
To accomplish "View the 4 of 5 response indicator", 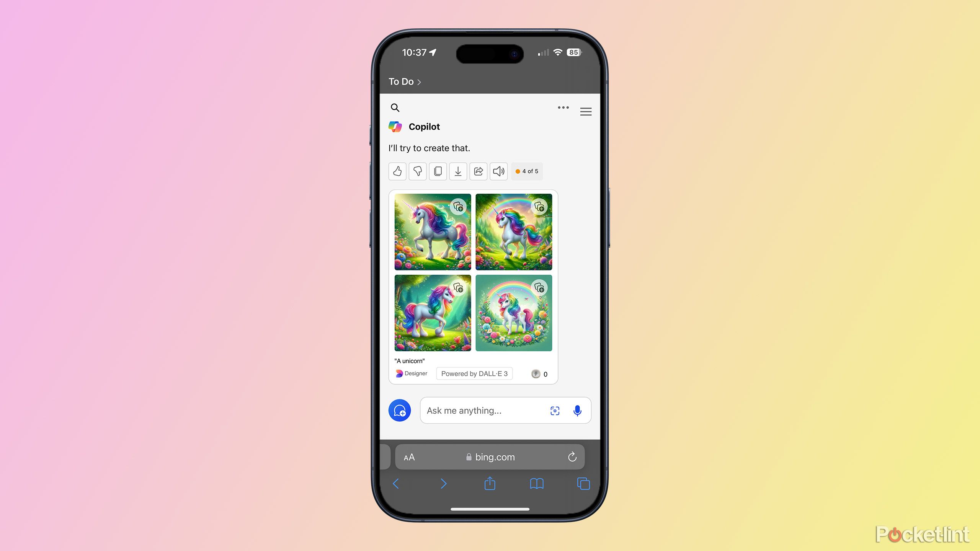I will point(528,171).
